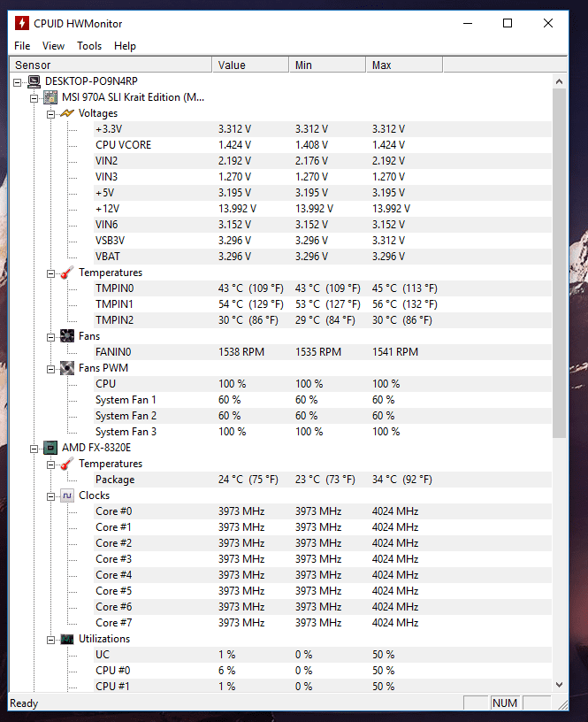
Task: Click the AMD FX-8320E Temperatures thermometer icon
Action: click(67, 464)
